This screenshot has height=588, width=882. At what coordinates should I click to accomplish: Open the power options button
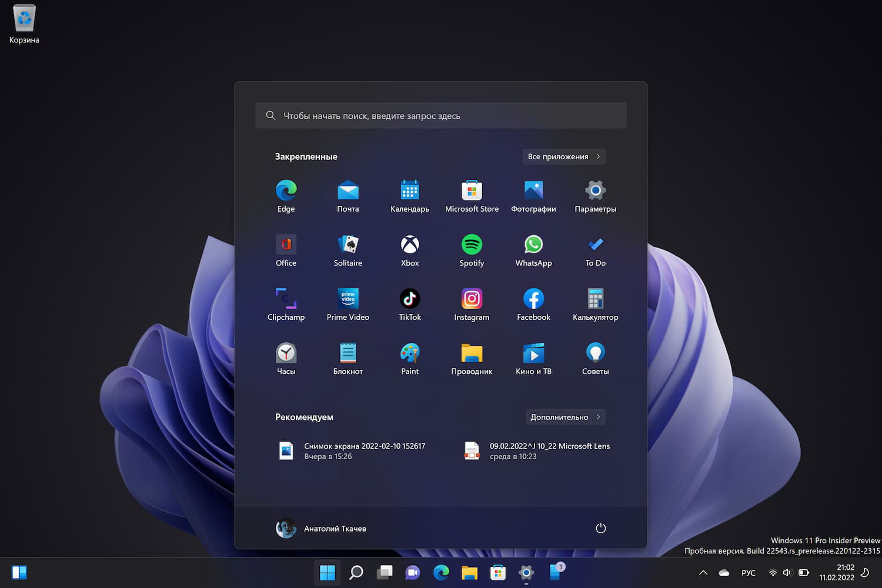tap(600, 528)
